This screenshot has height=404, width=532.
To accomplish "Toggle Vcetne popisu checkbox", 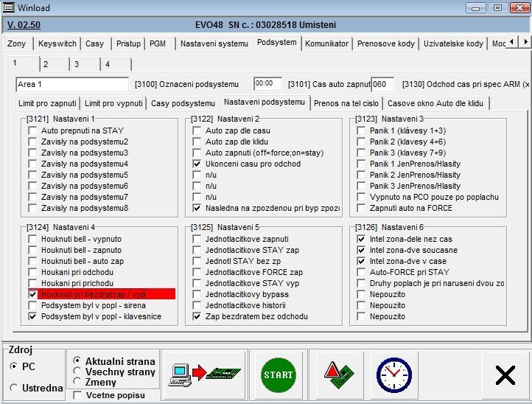I will point(78,396).
